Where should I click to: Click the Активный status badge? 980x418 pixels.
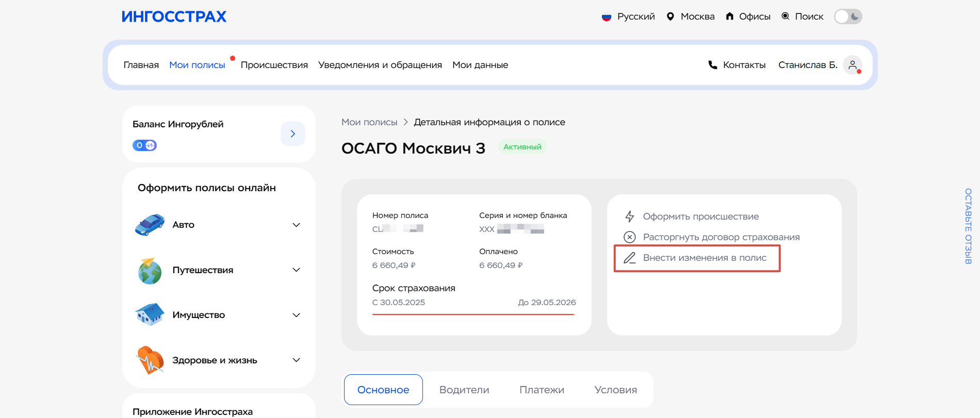coord(522,147)
